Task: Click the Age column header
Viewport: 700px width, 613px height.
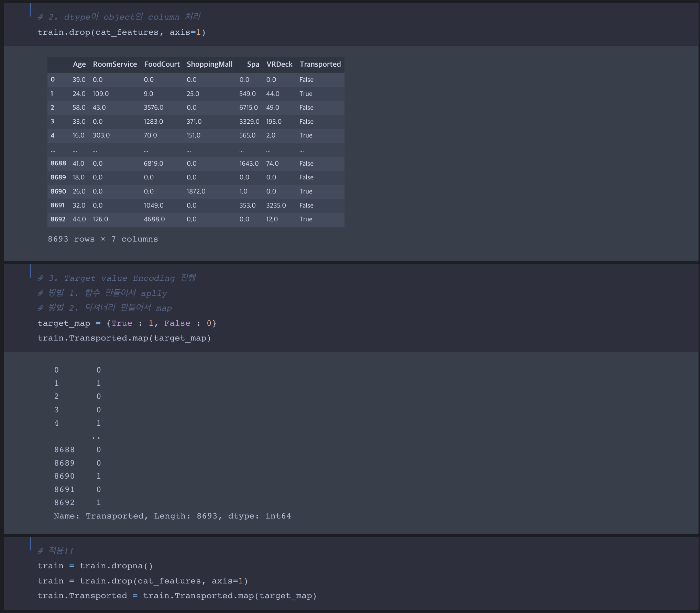Action: [x=79, y=64]
